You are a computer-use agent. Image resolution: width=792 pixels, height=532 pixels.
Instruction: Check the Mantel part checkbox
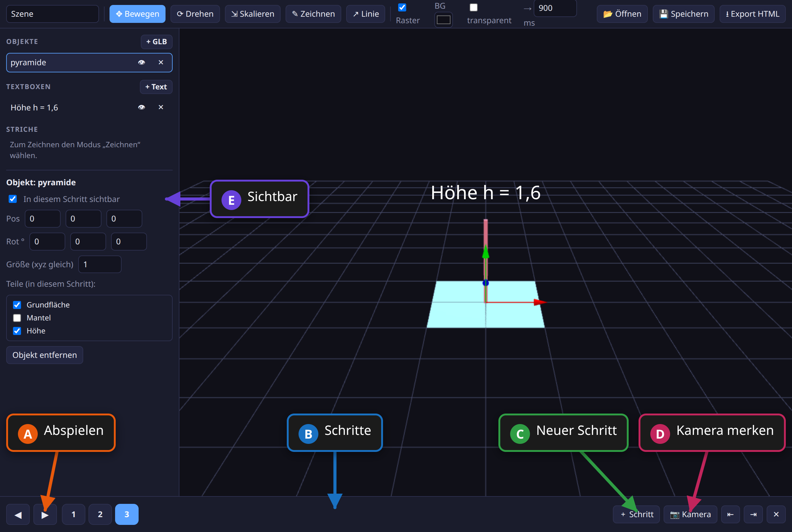coord(17,318)
